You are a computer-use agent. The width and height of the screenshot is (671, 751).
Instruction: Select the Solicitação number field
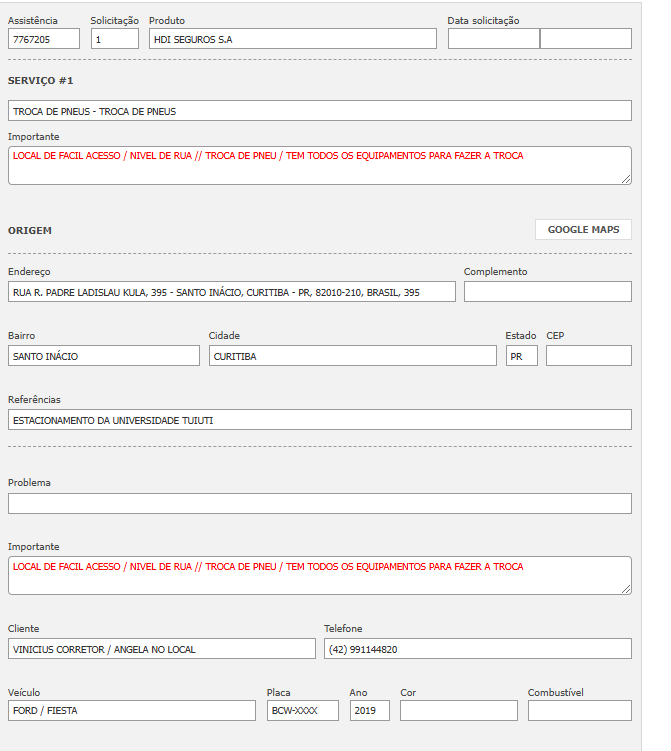coord(114,39)
